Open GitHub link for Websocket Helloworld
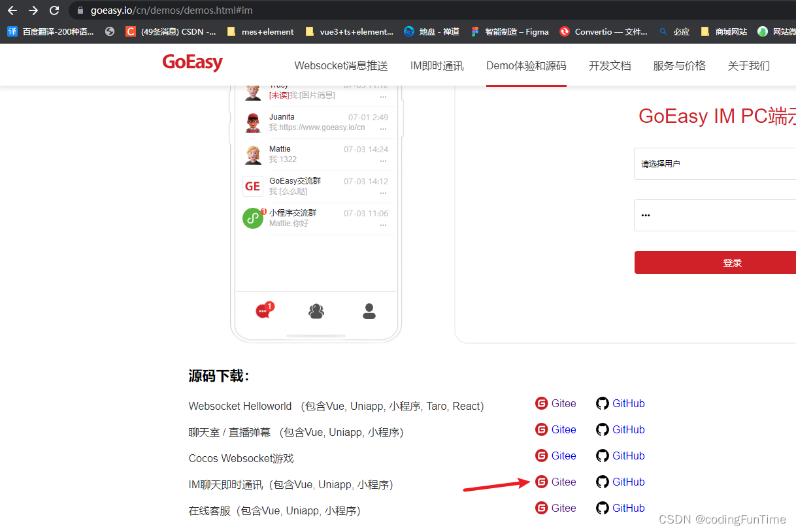The image size is (796, 532). tap(621, 403)
